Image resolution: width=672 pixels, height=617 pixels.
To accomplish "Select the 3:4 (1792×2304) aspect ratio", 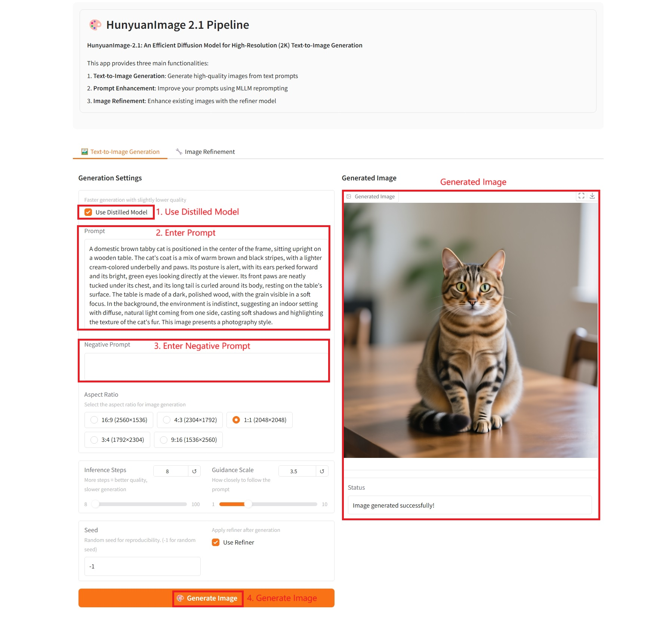I will pyautogui.click(x=117, y=440).
